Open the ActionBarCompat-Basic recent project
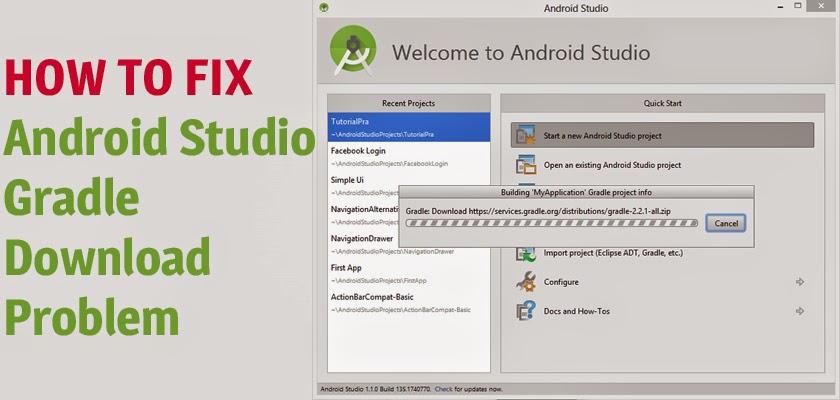Viewport: 840px width, 400px height. [409, 303]
